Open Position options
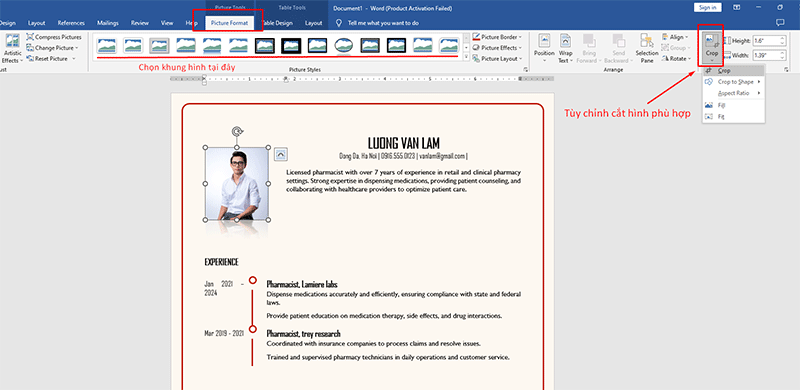This screenshot has width=800, height=390. tap(544, 49)
